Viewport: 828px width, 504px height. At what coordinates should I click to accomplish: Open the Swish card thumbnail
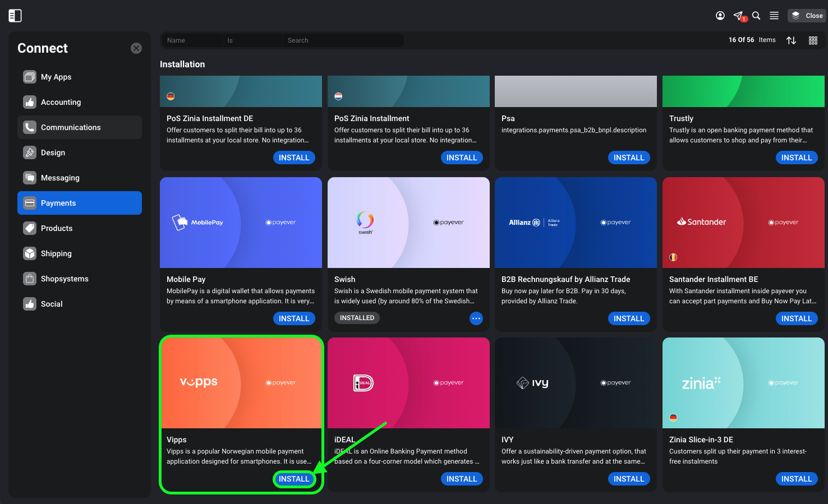point(408,223)
